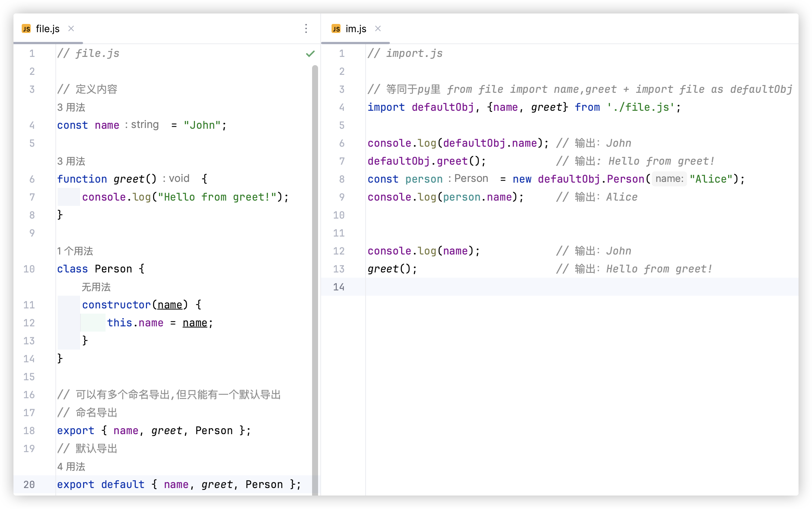
Task: Place cursor on './file.js' import path
Action: pyautogui.click(x=641, y=107)
